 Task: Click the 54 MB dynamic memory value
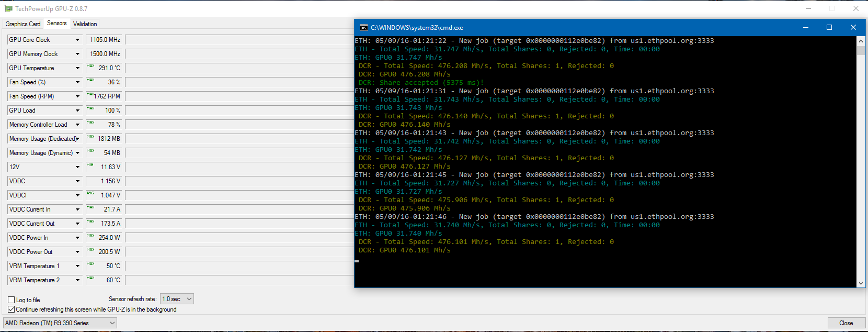[104, 153]
